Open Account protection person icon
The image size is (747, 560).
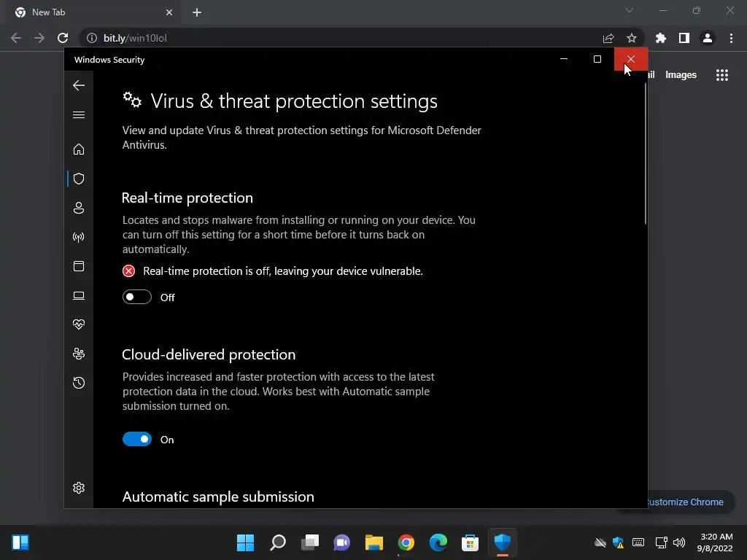pos(79,208)
